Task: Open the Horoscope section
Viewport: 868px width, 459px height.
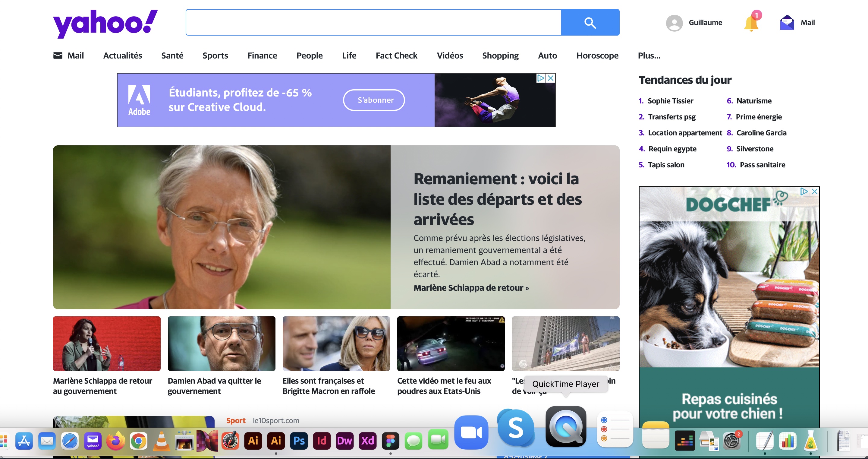Action: tap(597, 56)
